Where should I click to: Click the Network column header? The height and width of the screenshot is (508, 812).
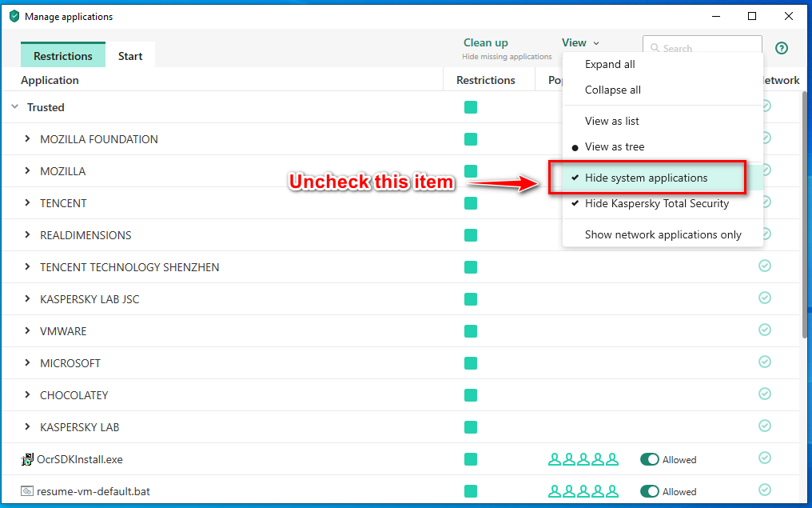tap(781, 80)
